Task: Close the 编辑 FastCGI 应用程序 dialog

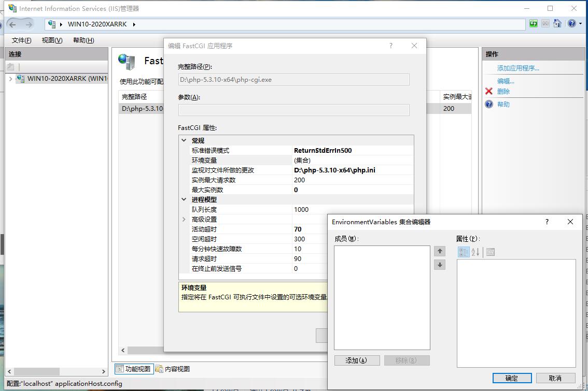Action: [x=414, y=46]
